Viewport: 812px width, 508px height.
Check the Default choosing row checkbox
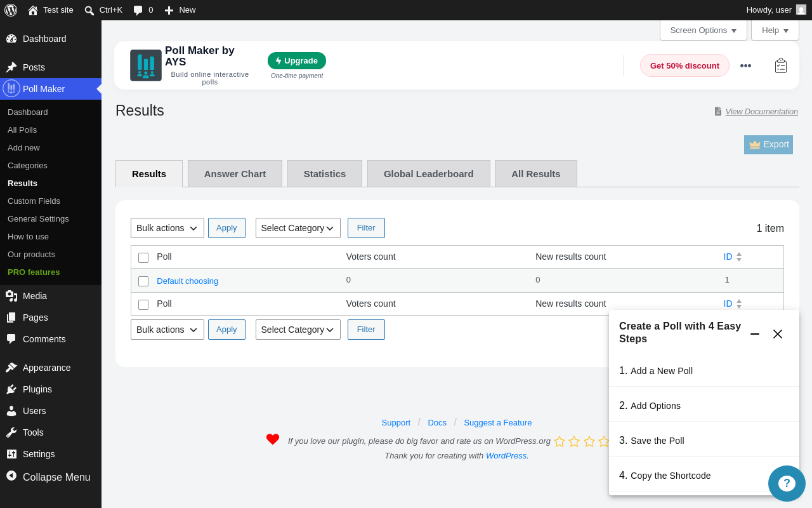pyautogui.click(x=143, y=281)
